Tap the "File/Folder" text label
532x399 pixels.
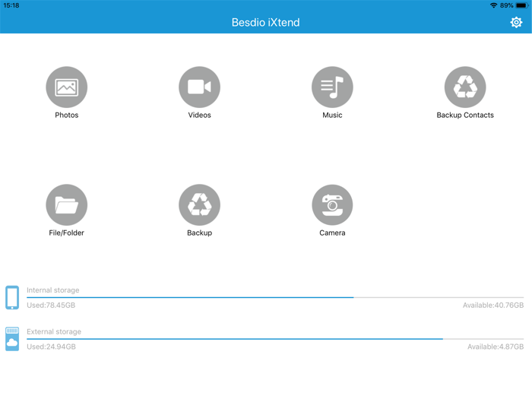[67, 233]
